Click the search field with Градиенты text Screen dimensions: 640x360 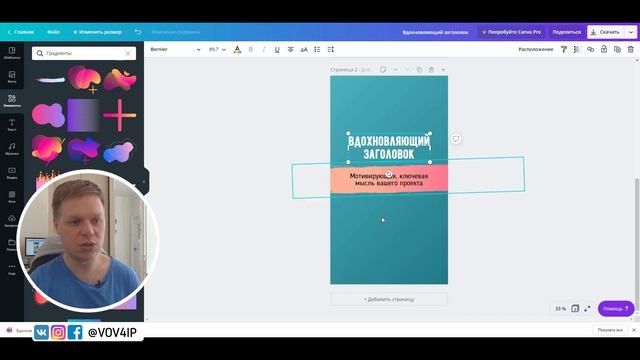[84, 53]
